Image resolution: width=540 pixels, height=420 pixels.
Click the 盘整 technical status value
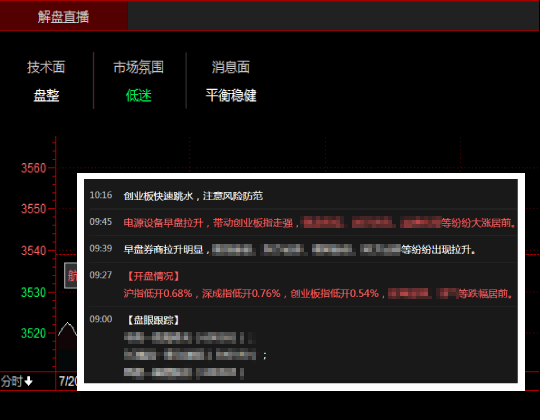pos(46,95)
